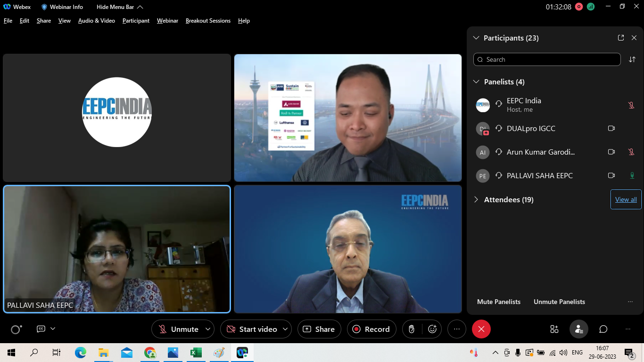Open the Audio & Video menu
Viewport: 644px width, 362px height.
pos(97,21)
